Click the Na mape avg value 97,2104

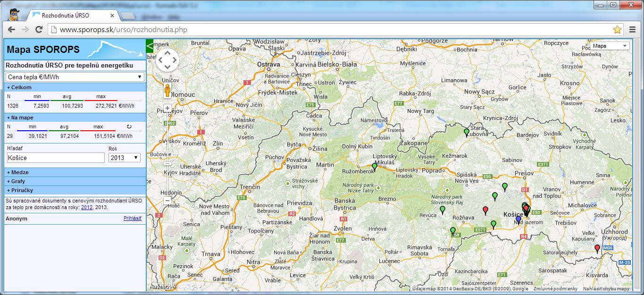pos(70,135)
